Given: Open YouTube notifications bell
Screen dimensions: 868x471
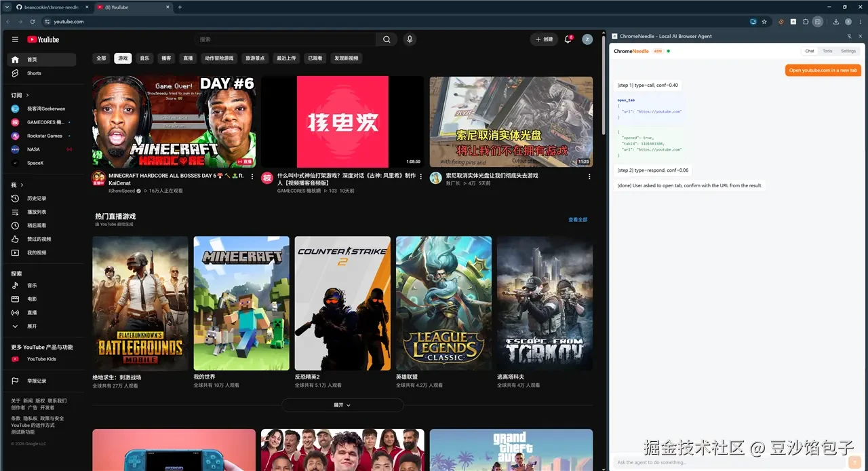Looking at the screenshot, I should [568, 39].
